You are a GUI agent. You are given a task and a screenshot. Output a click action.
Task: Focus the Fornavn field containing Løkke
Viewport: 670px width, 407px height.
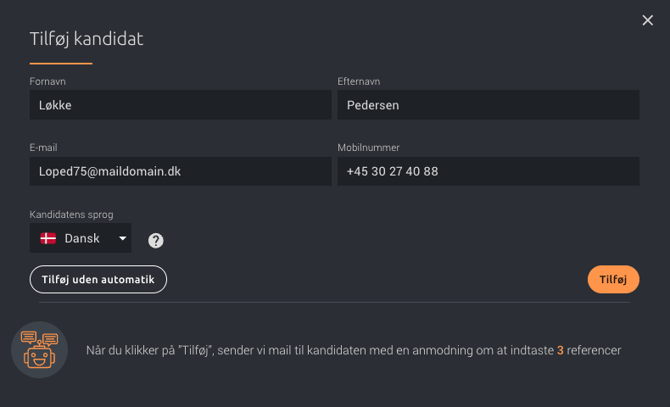click(180, 105)
